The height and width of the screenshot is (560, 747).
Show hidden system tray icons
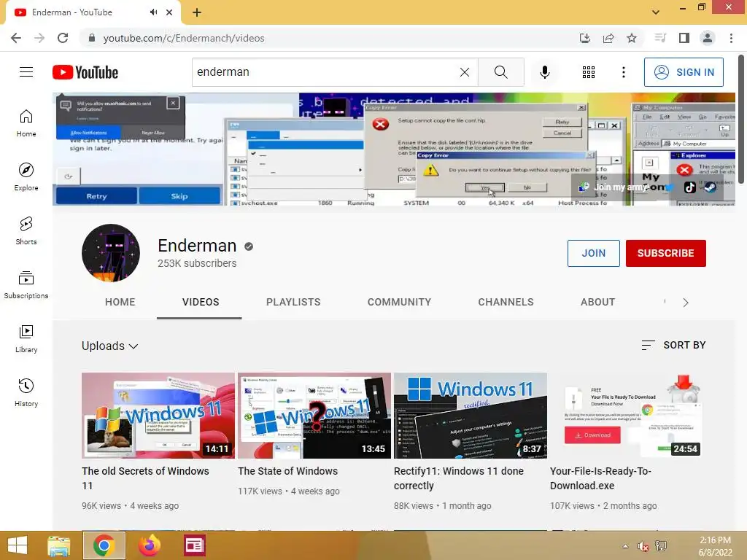[x=625, y=546]
